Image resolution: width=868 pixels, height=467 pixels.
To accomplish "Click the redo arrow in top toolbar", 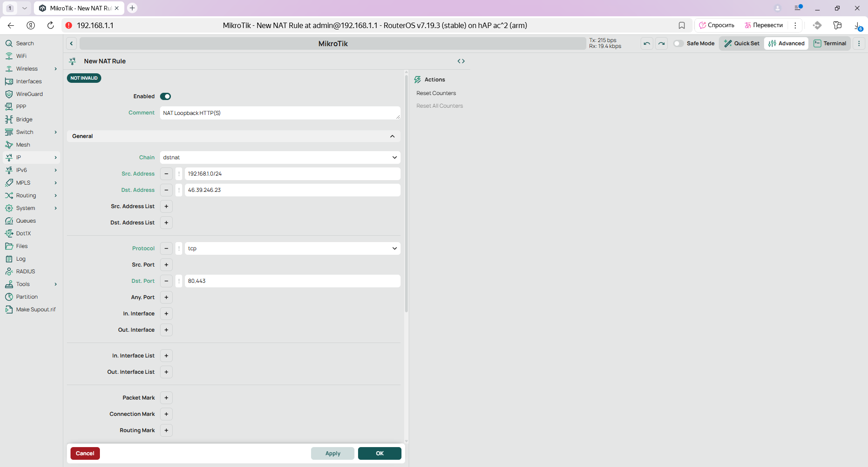I will coord(661,43).
